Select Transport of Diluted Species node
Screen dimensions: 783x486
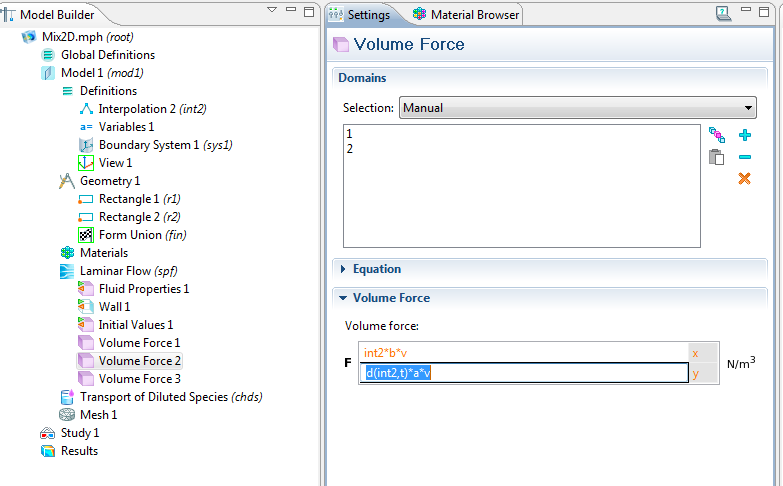(x=170, y=397)
